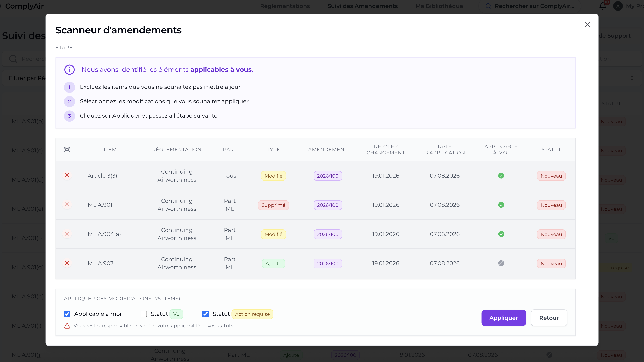
Task: Open the Réglementations menu item
Action: click(285, 6)
